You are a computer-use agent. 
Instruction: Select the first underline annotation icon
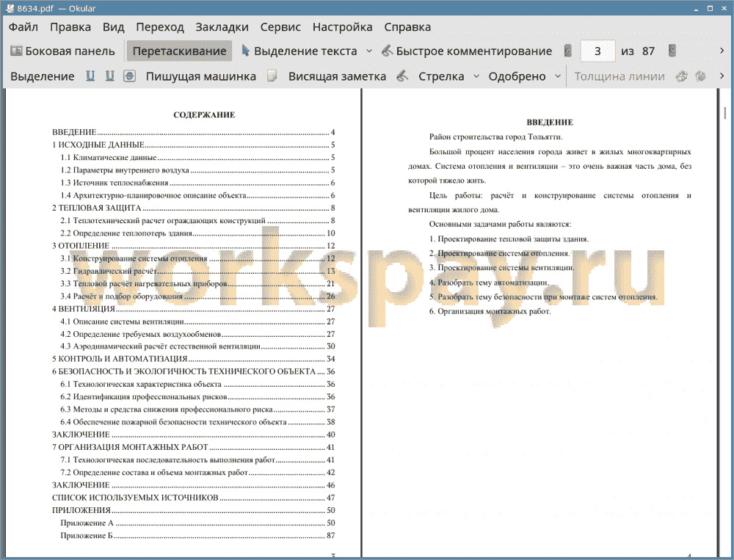click(90, 76)
